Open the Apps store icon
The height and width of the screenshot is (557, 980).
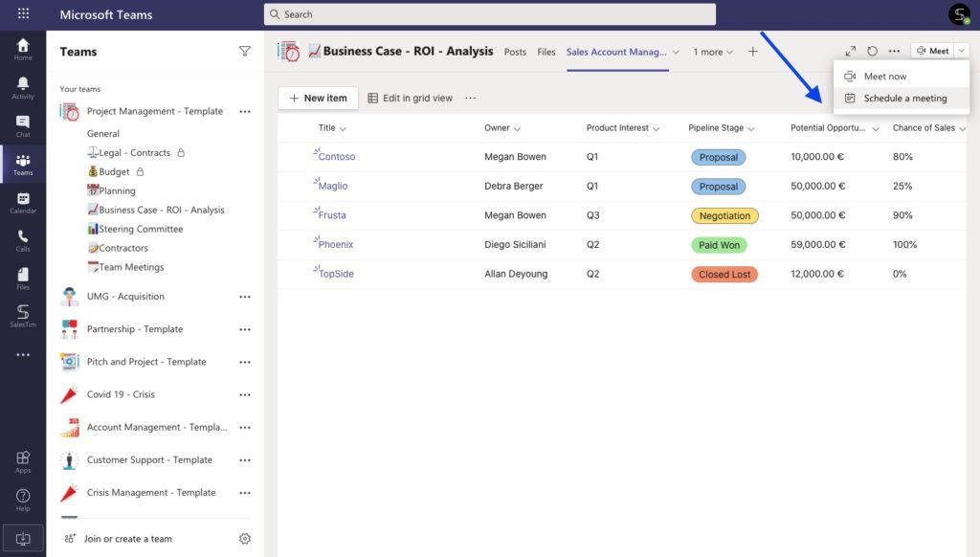[23, 461]
